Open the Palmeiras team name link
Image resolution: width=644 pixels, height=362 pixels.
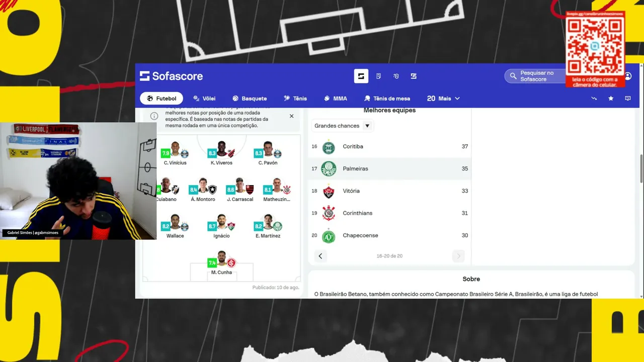coord(355,169)
